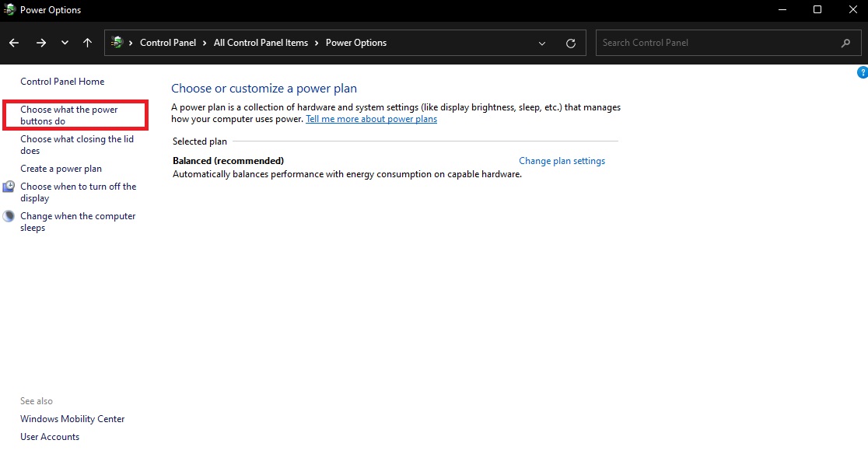Click the moon sleep icon in sidebar
The image size is (868, 454).
(x=9, y=216)
